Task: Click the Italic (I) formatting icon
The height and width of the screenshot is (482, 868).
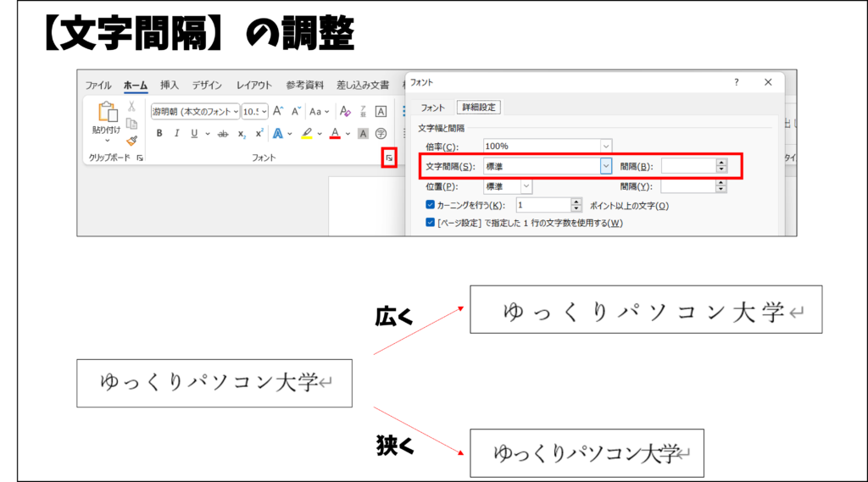Action: click(x=177, y=133)
